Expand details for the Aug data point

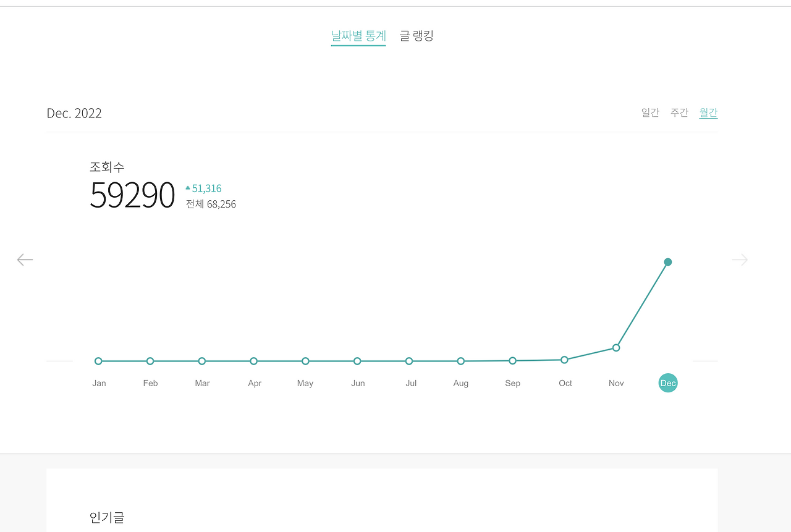click(x=460, y=361)
